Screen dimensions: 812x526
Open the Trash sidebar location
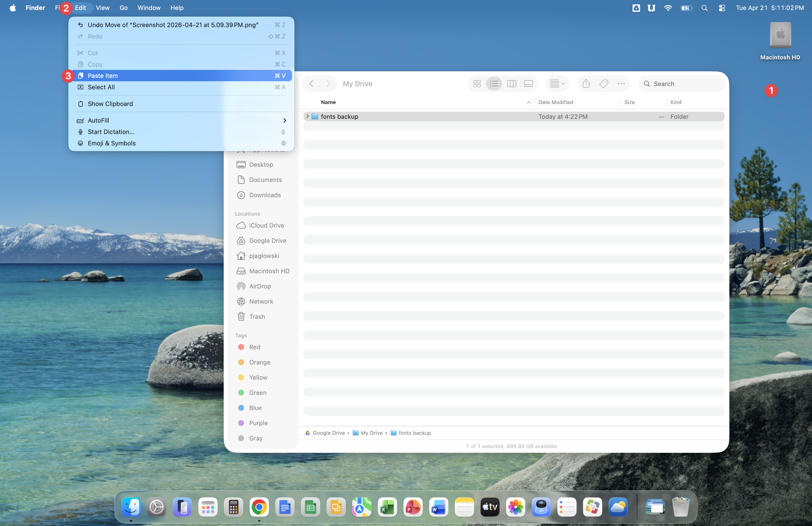pos(257,316)
